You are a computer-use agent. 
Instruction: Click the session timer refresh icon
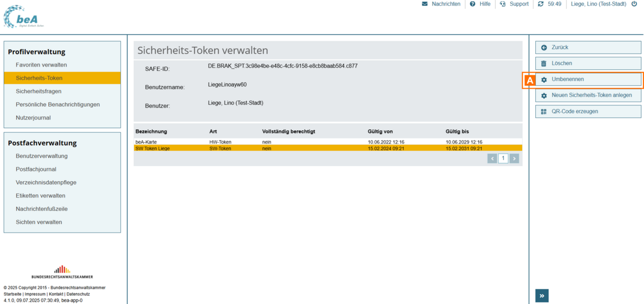pyautogui.click(x=540, y=4)
